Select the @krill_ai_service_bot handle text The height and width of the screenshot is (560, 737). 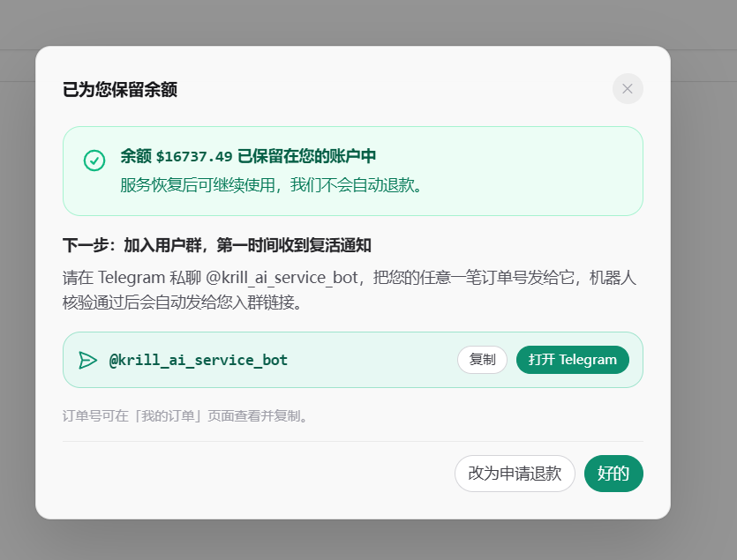click(x=198, y=361)
